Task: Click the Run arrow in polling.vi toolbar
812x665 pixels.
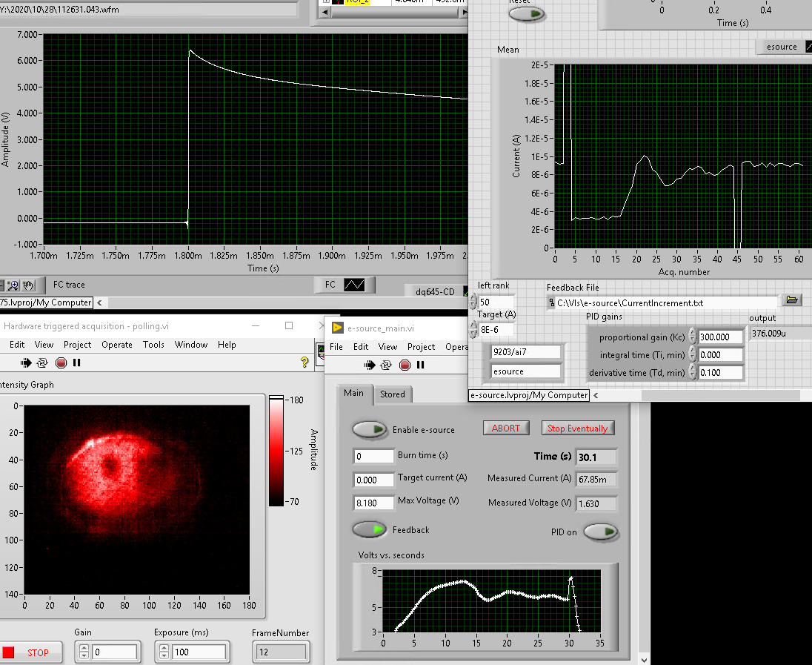Action: click(27, 363)
